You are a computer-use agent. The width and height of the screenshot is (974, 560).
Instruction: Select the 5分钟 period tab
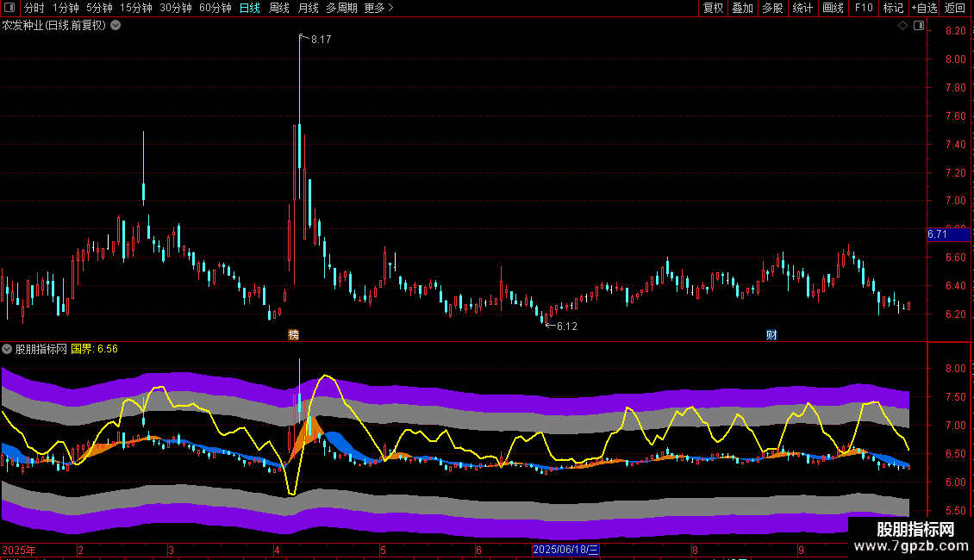[99, 8]
